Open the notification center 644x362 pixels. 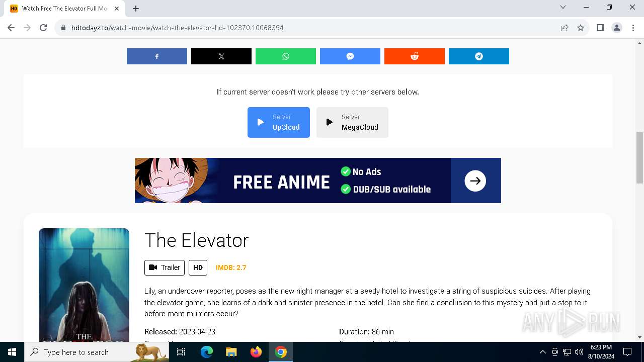point(627,352)
